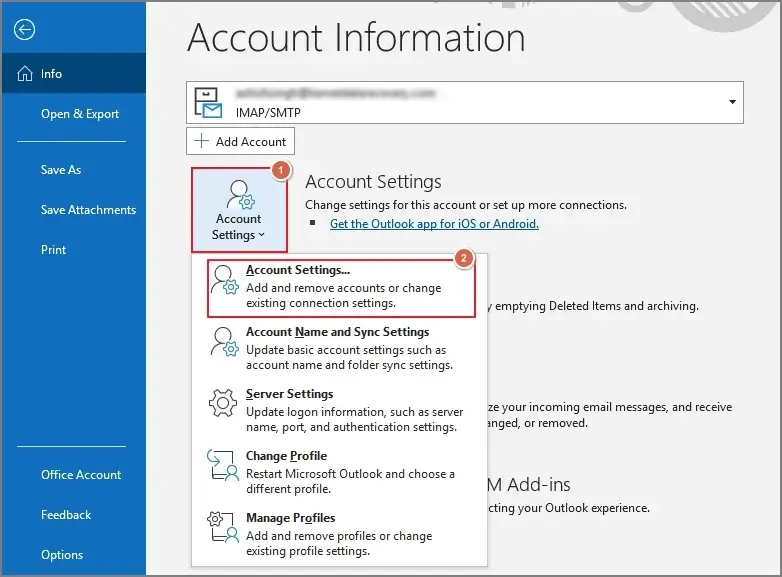The image size is (782, 577).
Task: Click 'emptying Deleted Items and archiving' text
Action: click(596, 306)
